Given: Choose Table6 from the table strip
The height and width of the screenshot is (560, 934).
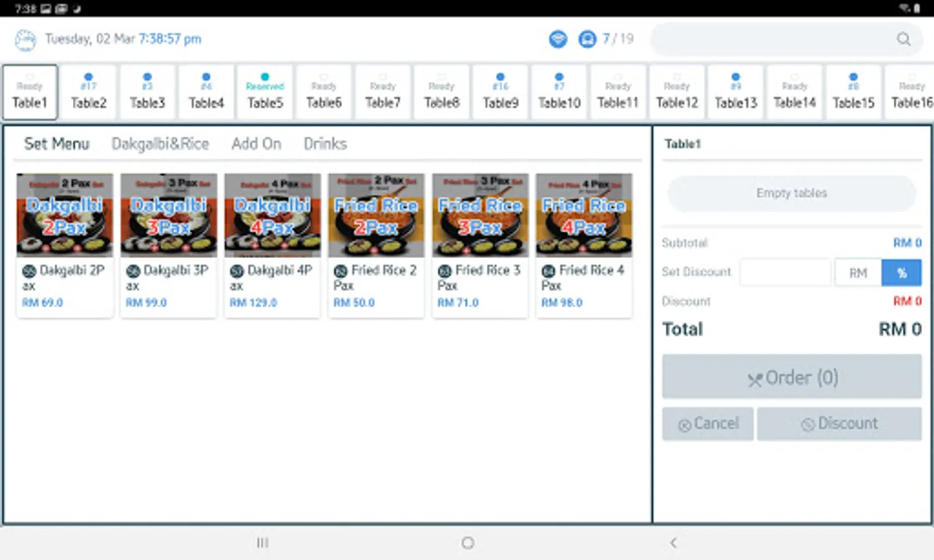Looking at the screenshot, I should (x=324, y=92).
